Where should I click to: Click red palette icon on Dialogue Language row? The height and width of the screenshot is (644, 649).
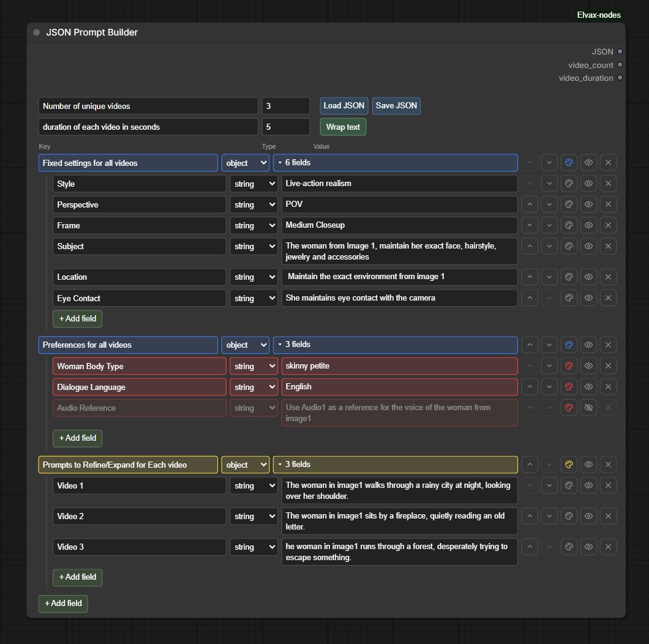(x=569, y=386)
